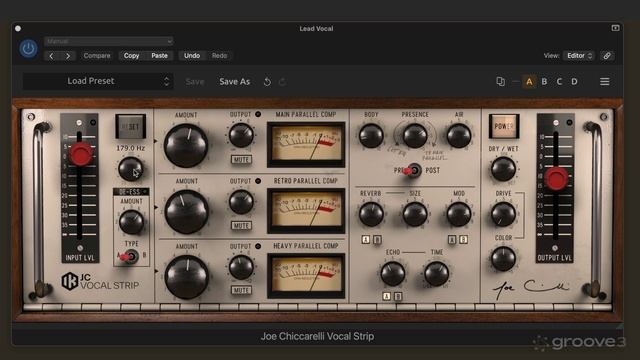Toggle the plug-in power bypass button
Viewport: 640px width, 360px height.
28,49
